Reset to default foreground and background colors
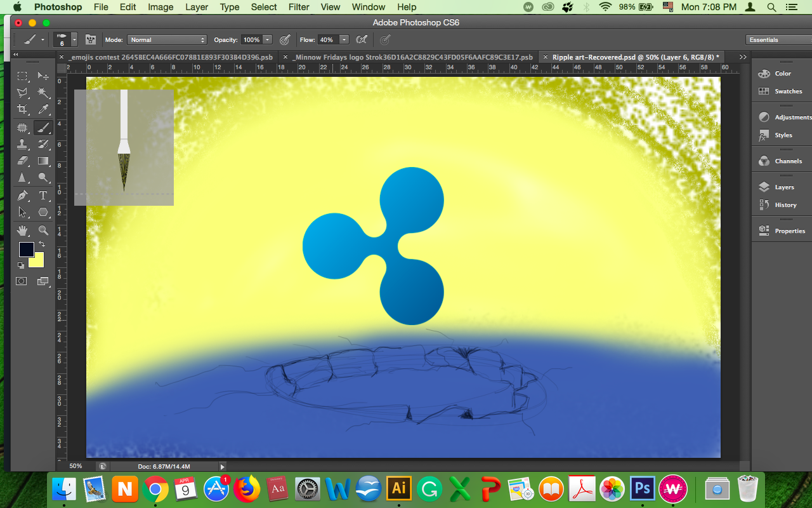The image size is (812, 508). pyautogui.click(x=21, y=265)
